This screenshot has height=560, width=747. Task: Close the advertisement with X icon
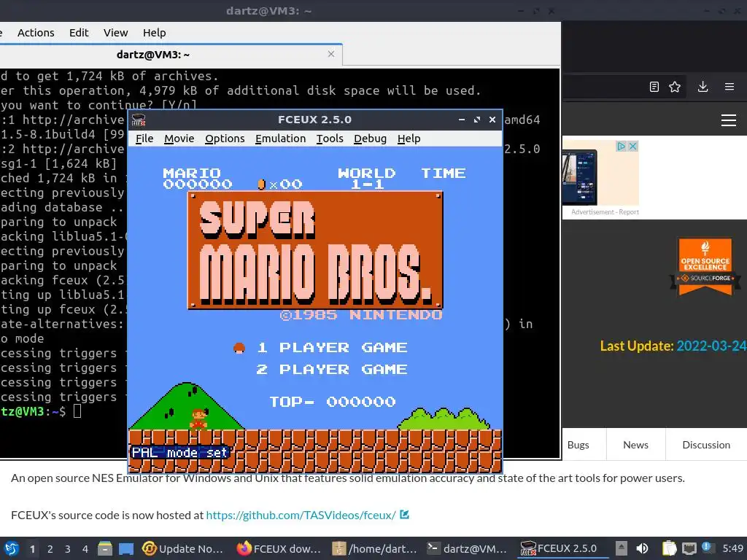pyautogui.click(x=632, y=146)
